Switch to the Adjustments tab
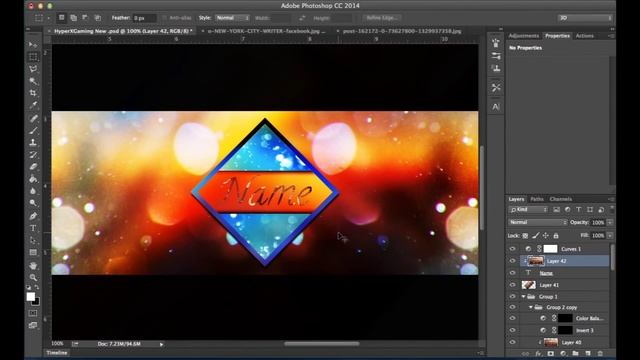This screenshot has height=360, width=640. [x=524, y=36]
